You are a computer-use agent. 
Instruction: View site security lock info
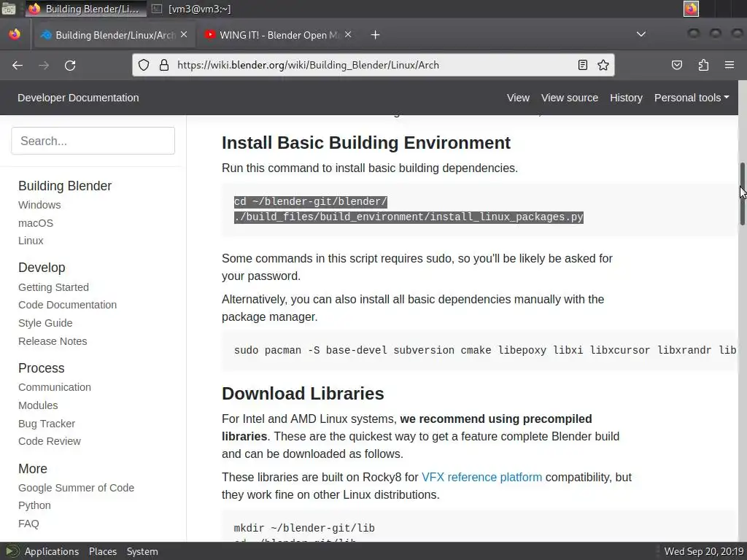[x=164, y=65]
